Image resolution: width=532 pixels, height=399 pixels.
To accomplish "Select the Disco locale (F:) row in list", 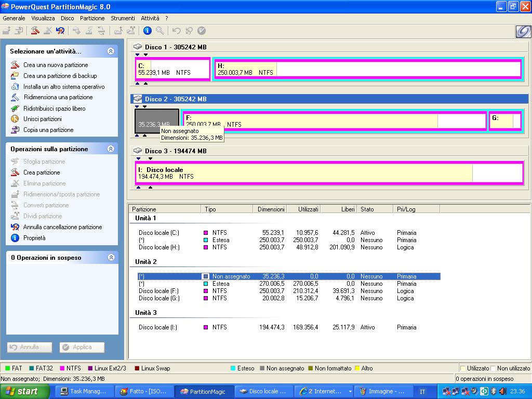I will point(288,291).
